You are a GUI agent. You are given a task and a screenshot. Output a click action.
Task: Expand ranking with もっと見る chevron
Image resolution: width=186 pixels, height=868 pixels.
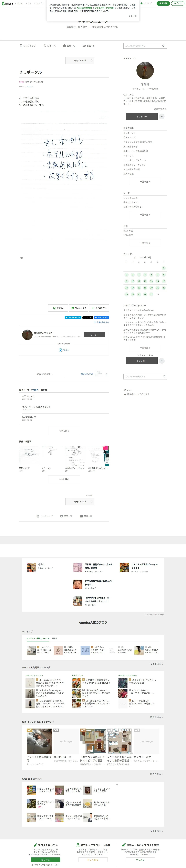pyautogui.click(x=157, y=664)
